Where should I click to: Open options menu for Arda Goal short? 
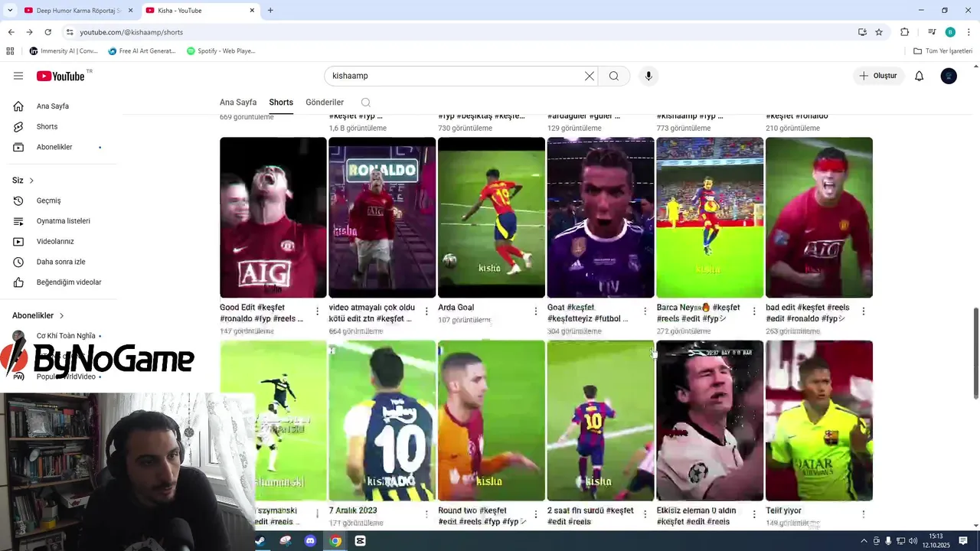pos(536,311)
